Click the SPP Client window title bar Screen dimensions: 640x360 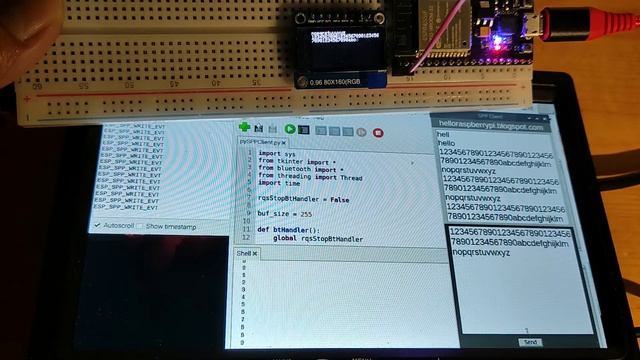(x=490, y=117)
